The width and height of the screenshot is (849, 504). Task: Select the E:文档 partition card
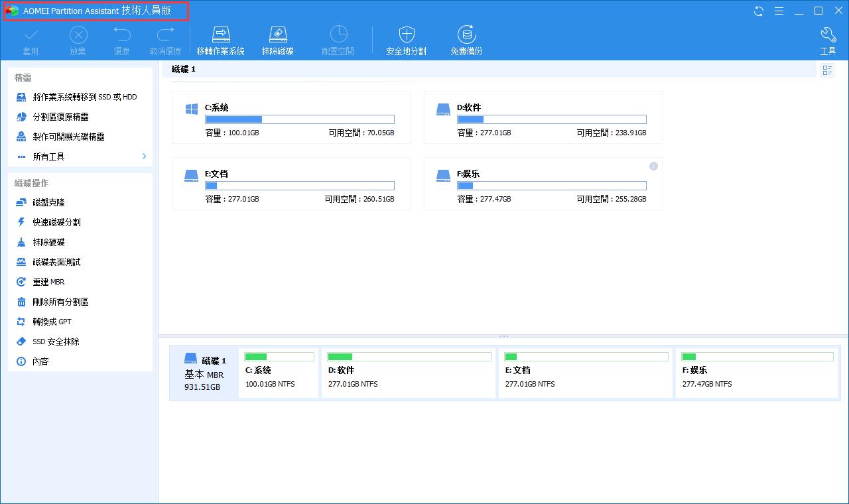coord(291,184)
